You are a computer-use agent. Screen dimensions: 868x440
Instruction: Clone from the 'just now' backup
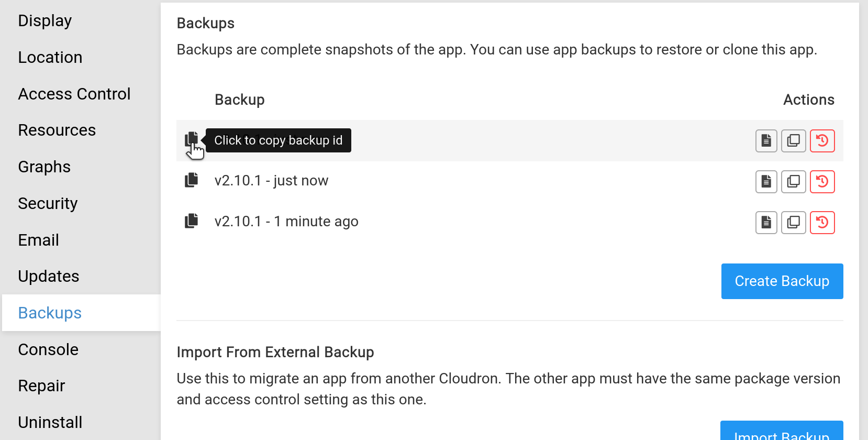click(x=794, y=182)
